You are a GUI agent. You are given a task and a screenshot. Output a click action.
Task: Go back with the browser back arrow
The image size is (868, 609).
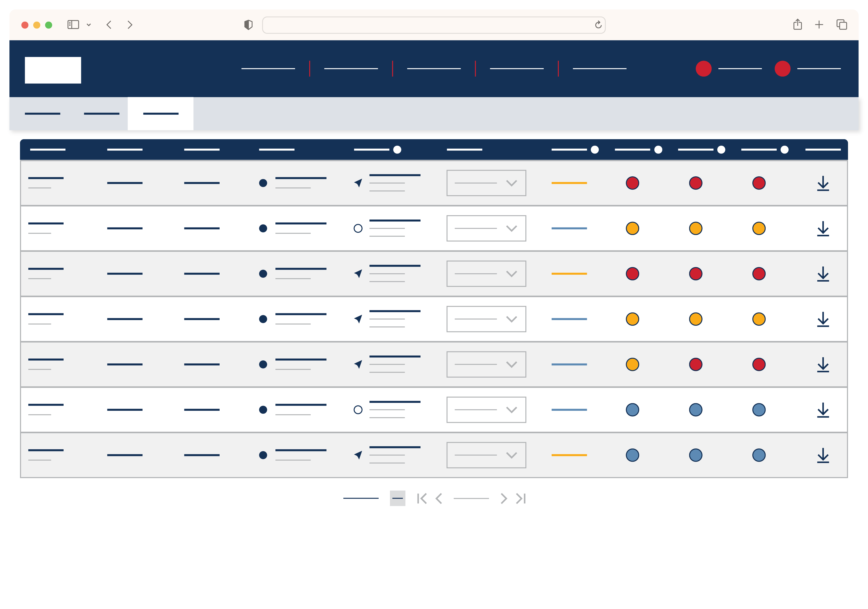click(x=109, y=25)
